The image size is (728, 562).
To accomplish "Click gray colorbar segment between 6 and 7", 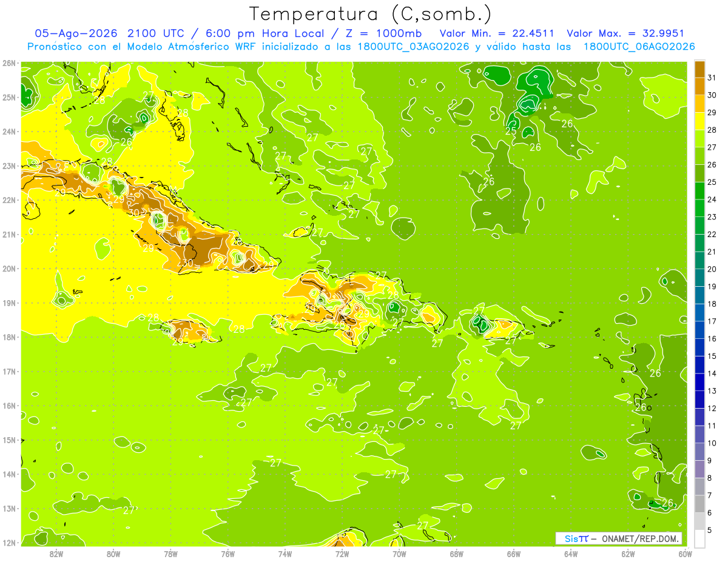I will pos(699,504).
